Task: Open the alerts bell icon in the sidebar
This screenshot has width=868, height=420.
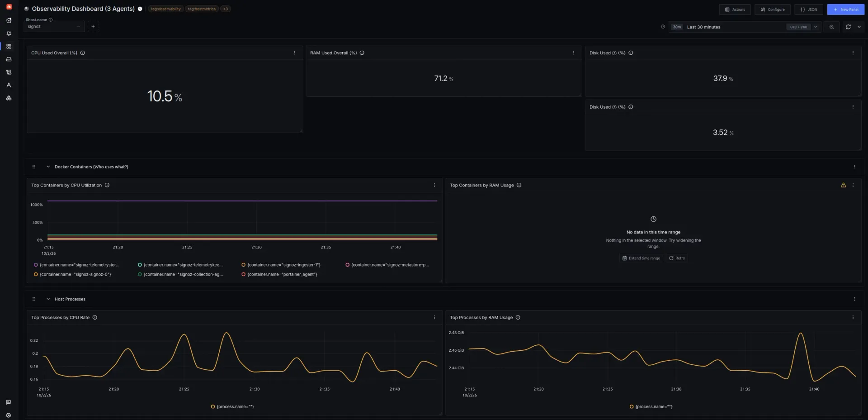Action: click(x=9, y=33)
